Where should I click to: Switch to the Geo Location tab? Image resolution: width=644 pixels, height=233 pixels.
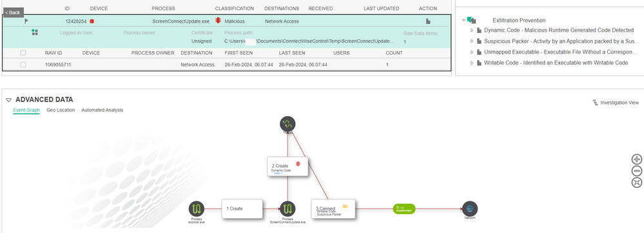pos(61,110)
